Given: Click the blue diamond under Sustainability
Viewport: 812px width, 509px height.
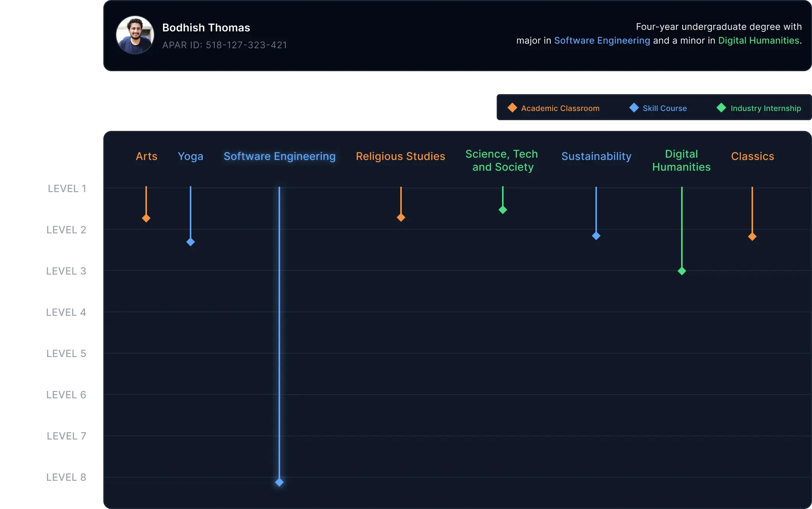Looking at the screenshot, I should tap(596, 236).
